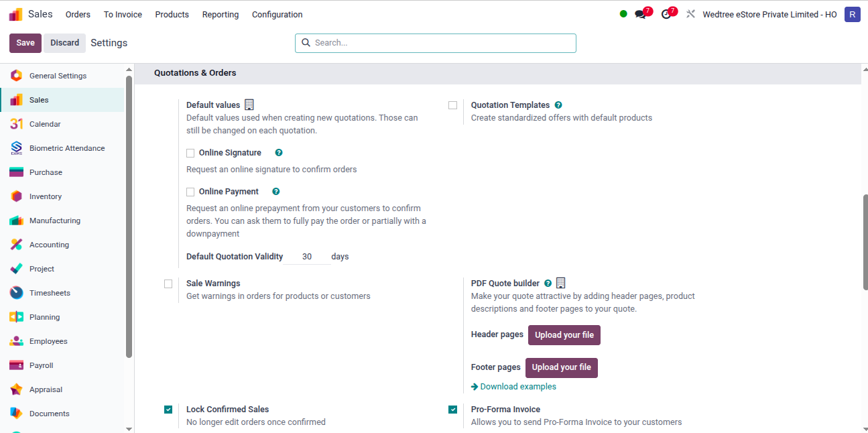
Task: Open the To Invoice menu
Action: coord(123,14)
